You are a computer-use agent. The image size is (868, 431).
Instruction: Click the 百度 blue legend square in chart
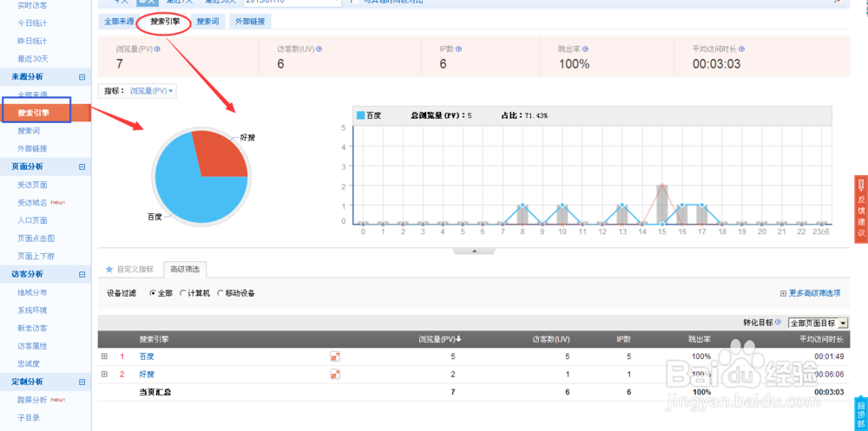point(360,115)
